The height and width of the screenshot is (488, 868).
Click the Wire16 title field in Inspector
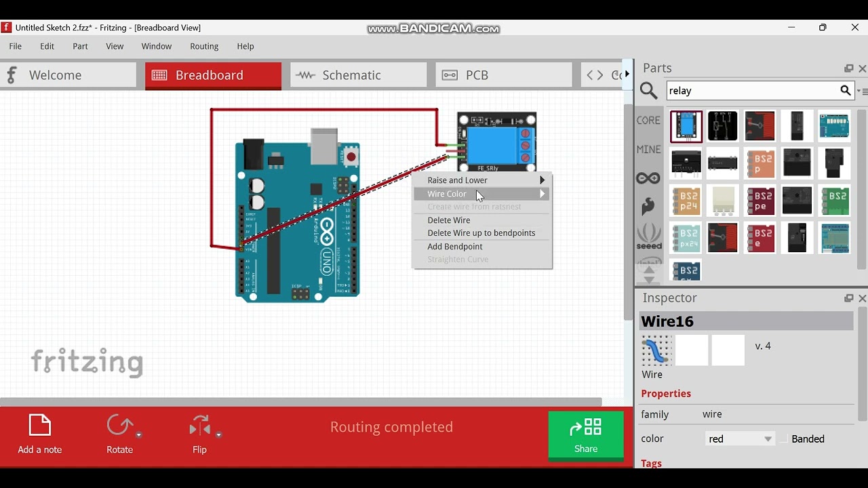pyautogui.click(x=746, y=321)
